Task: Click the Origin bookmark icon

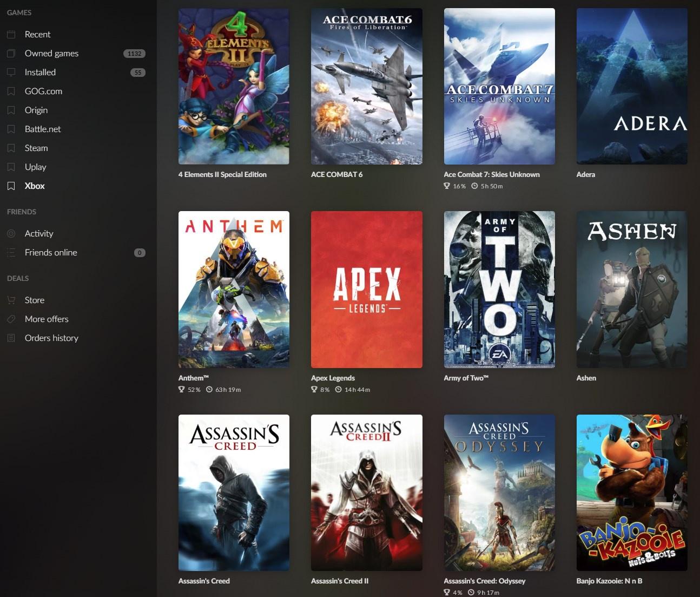Action: point(11,110)
